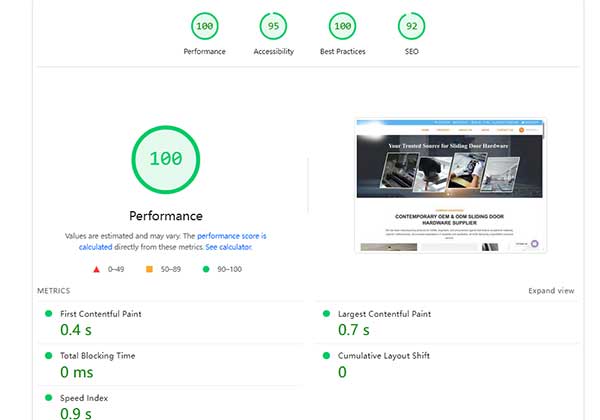The image size is (600, 420).
Task: Select the Speed Index metric row
Action: 85,398
